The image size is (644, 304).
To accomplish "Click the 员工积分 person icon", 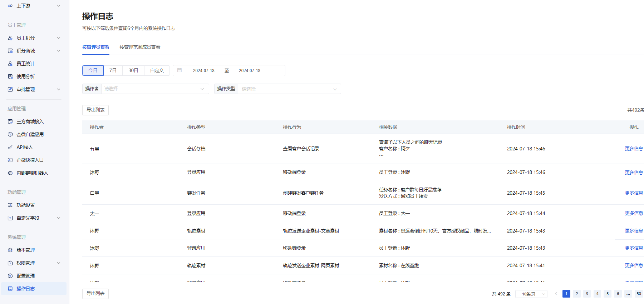I will [x=10, y=38].
